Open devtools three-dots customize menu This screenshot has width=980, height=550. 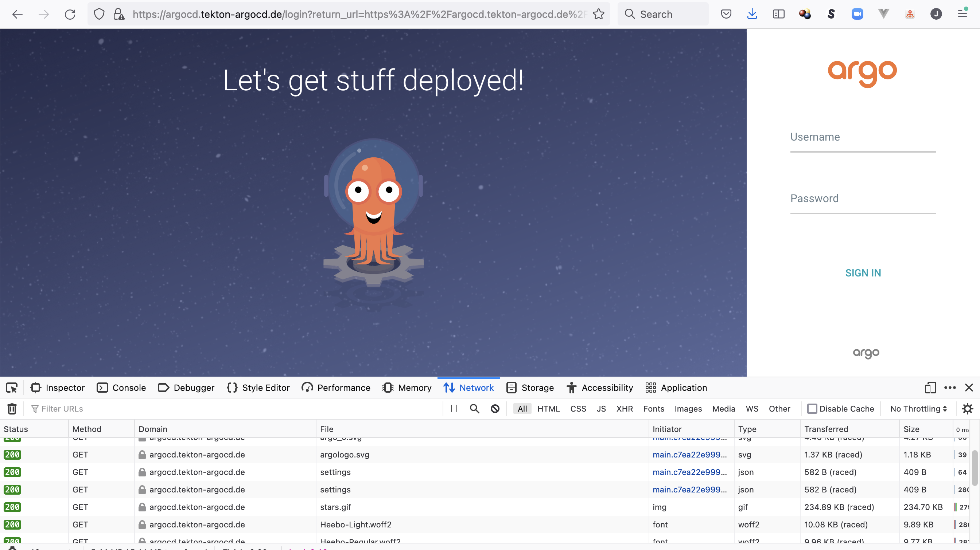pyautogui.click(x=950, y=388)
